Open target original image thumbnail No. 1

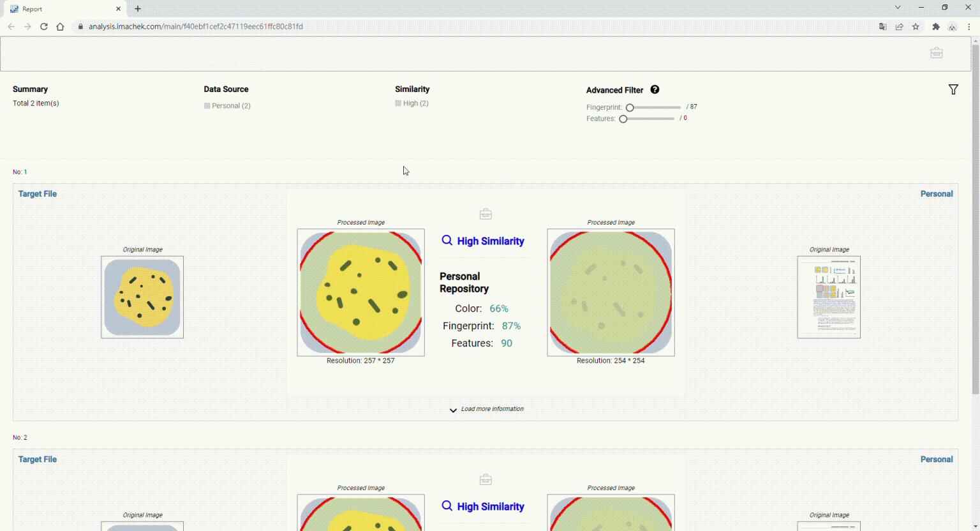(x=142, y=297)
